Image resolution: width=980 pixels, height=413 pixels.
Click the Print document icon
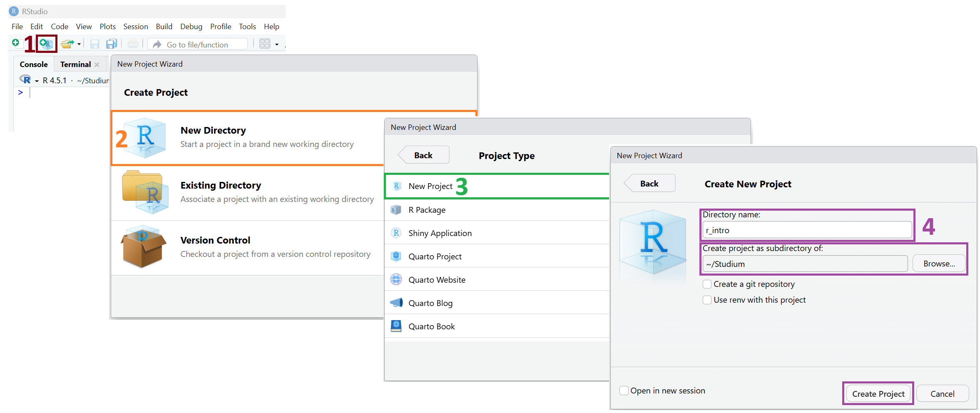(x=133, y=43)
